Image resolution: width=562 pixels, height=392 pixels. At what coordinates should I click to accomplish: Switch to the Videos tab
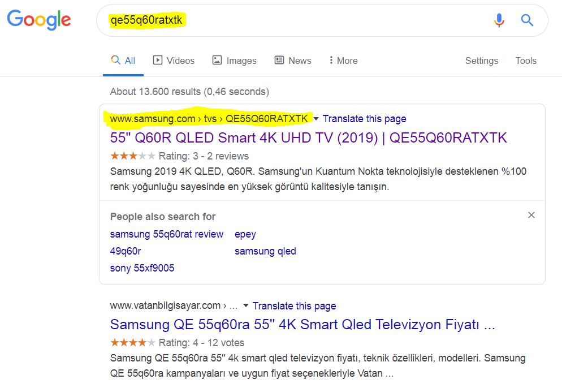point(174,61)
